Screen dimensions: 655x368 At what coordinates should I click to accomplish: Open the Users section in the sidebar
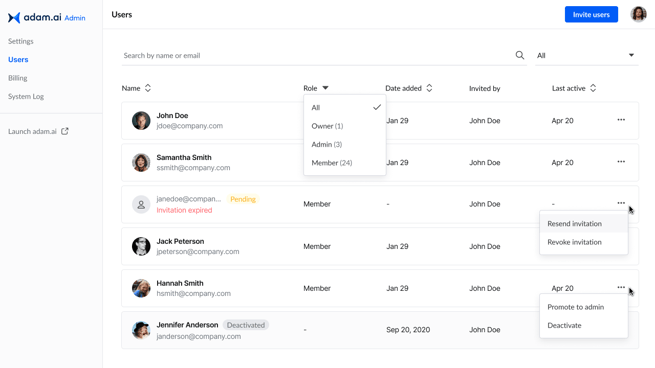(x=18, y=60)
